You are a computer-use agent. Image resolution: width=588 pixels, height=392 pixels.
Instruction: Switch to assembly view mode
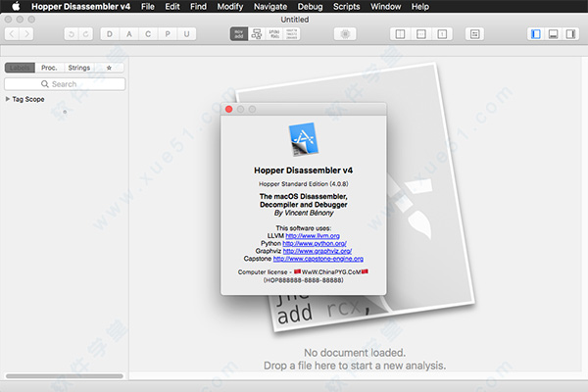coord(239,34)
